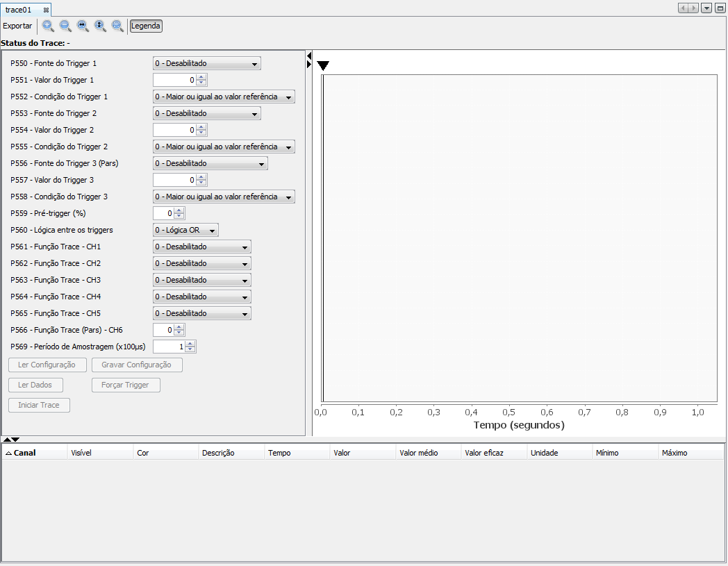
Task: Collapse the parameter panel with the left arrow
Action: click(308, 56)
